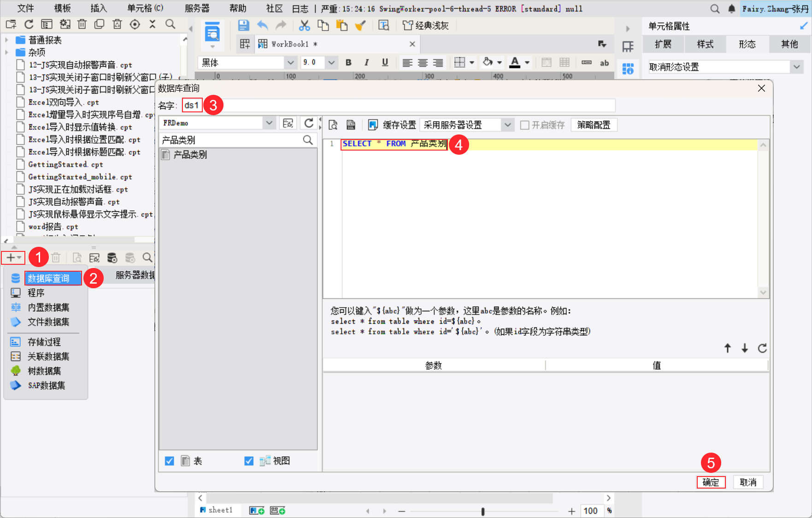Click the font color A swatch

click(x=515, y=63)
